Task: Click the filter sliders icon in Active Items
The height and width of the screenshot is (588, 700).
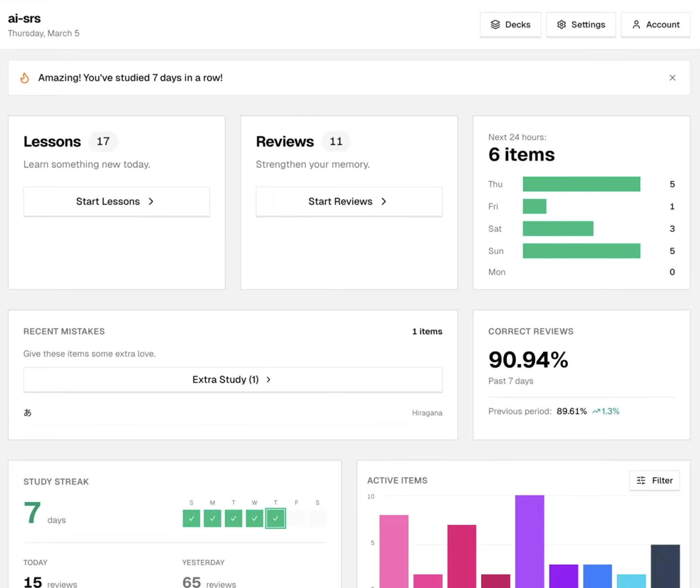Action: [641, 480]
